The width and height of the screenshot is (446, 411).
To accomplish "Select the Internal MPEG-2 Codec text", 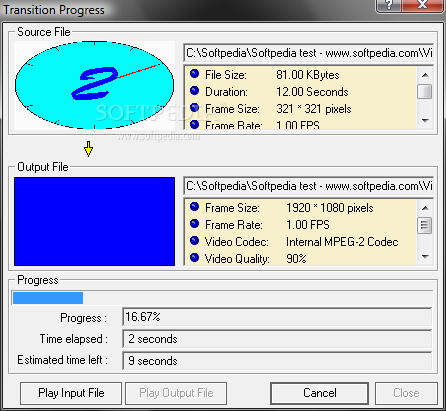I will tap(342, 242).
